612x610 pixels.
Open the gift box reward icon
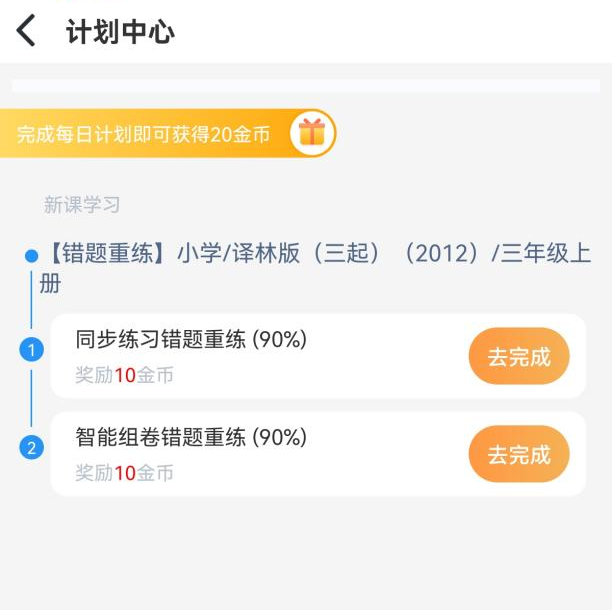click(x=312, y=133)
